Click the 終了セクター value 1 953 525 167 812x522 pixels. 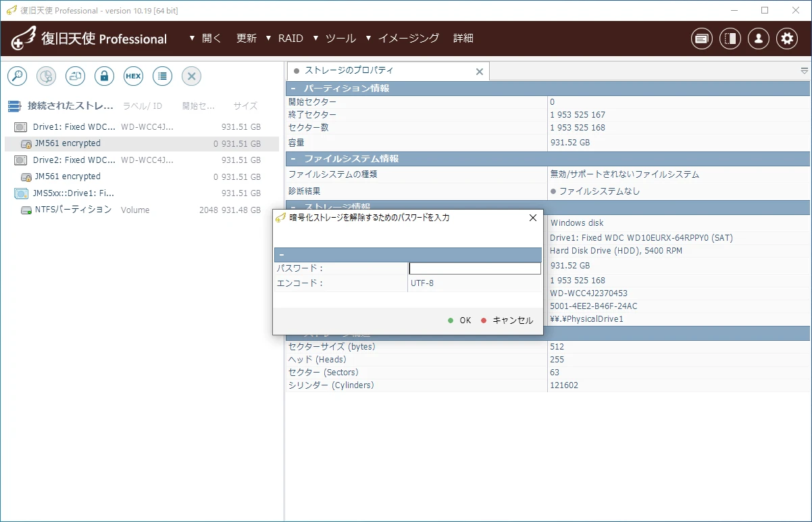(x=578, y=115)
